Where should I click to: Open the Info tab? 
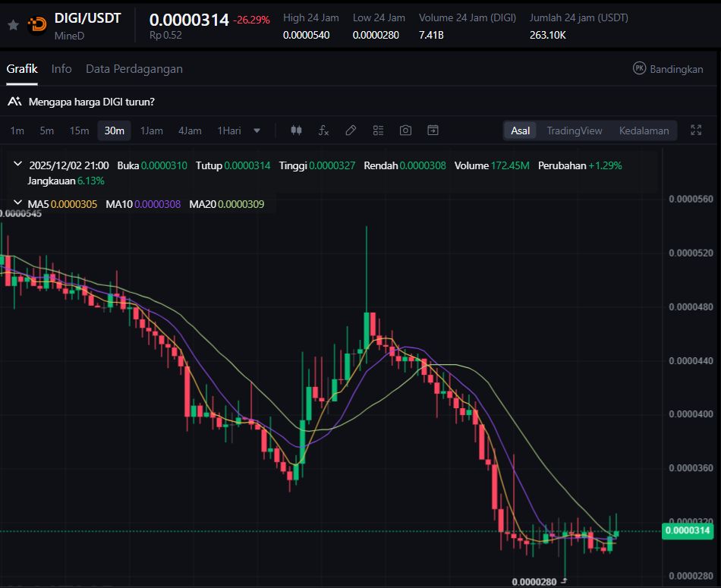(x=61, y=69)
